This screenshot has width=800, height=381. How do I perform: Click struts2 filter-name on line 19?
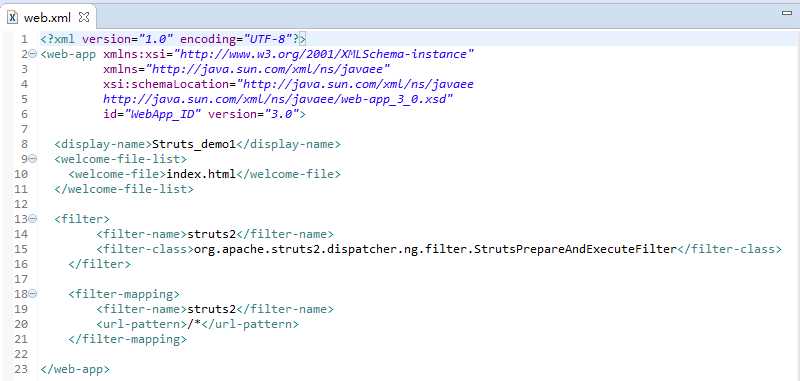tap(211, 309)
